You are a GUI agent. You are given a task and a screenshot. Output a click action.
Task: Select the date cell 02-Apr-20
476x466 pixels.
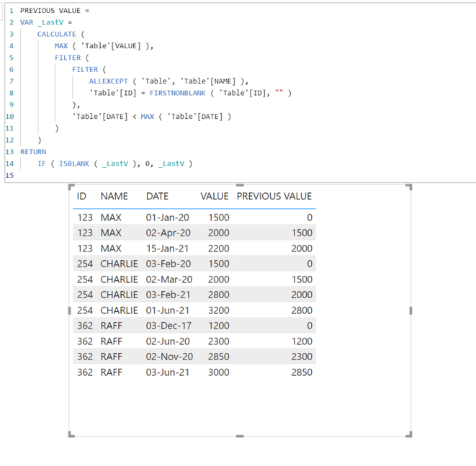[x=169, y=233]
